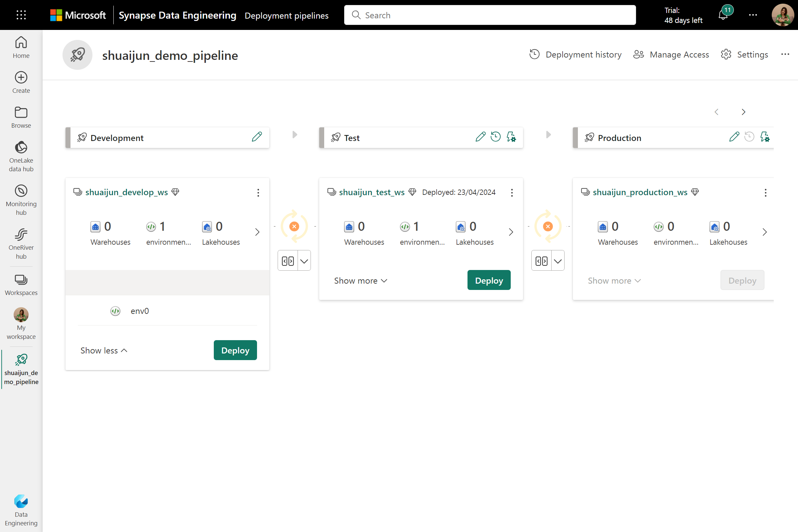This screenshot has width=798, height=532.
Task: Open OneLake data hub
Action: click(21, 156)
